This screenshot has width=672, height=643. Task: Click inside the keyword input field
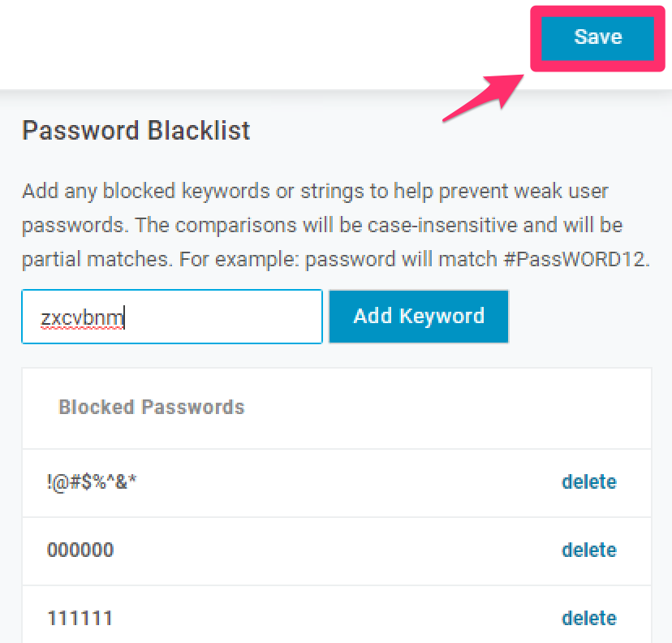(x=170, y=317)
